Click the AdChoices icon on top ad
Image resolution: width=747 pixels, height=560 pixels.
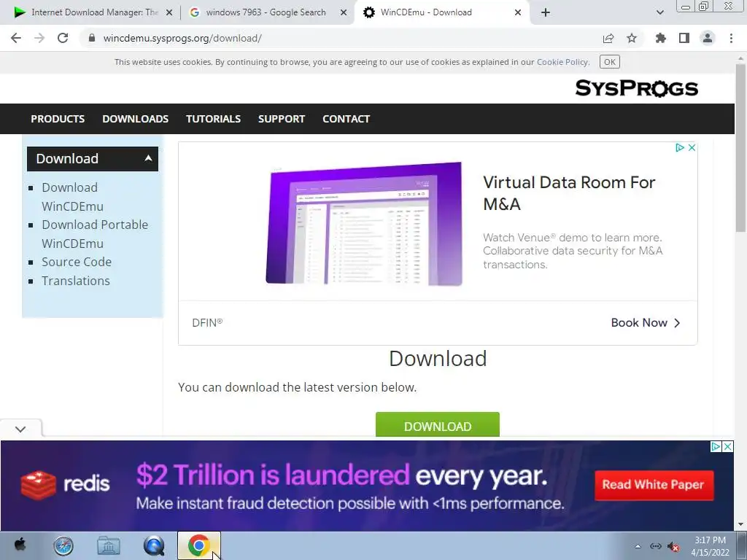coord(680,147)
